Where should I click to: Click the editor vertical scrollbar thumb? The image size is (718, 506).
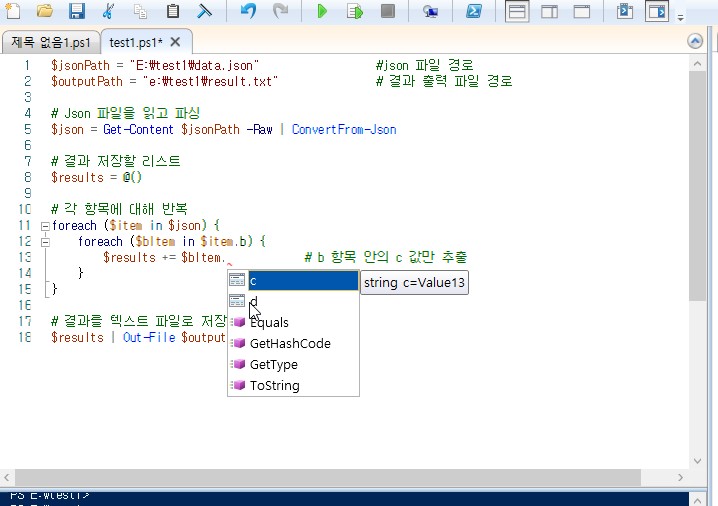697,185
